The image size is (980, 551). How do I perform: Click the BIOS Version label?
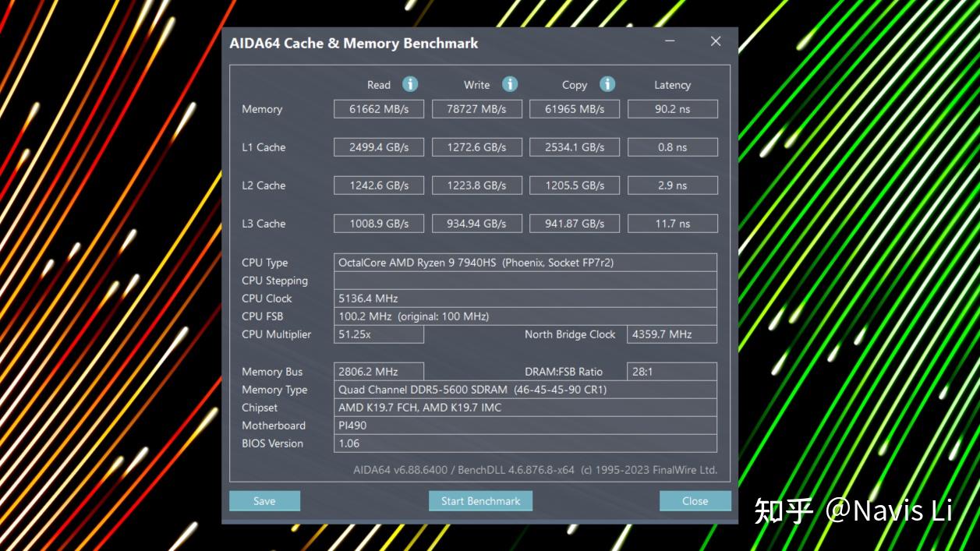click(272, 443)
